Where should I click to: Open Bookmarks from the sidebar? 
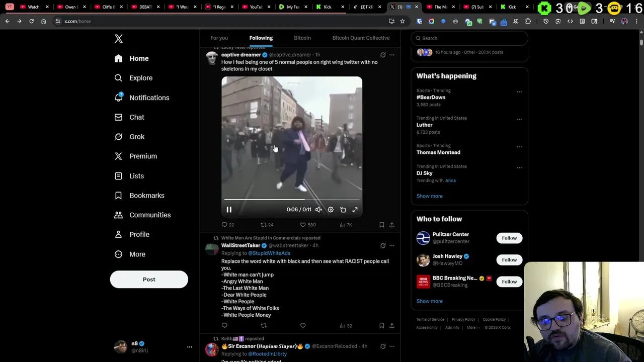[139, 195]
